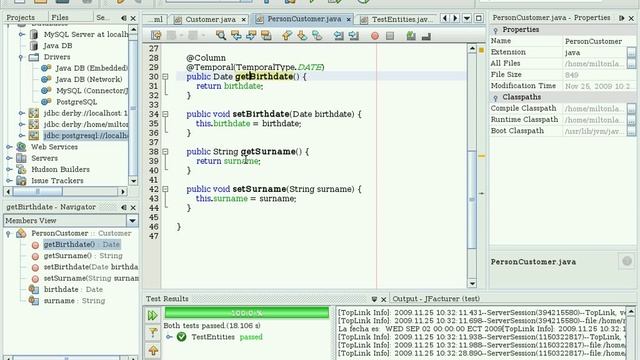This screenshot has height=360, width=640.
Task: Jump to last edit location icon
Action: click(156, 36)
